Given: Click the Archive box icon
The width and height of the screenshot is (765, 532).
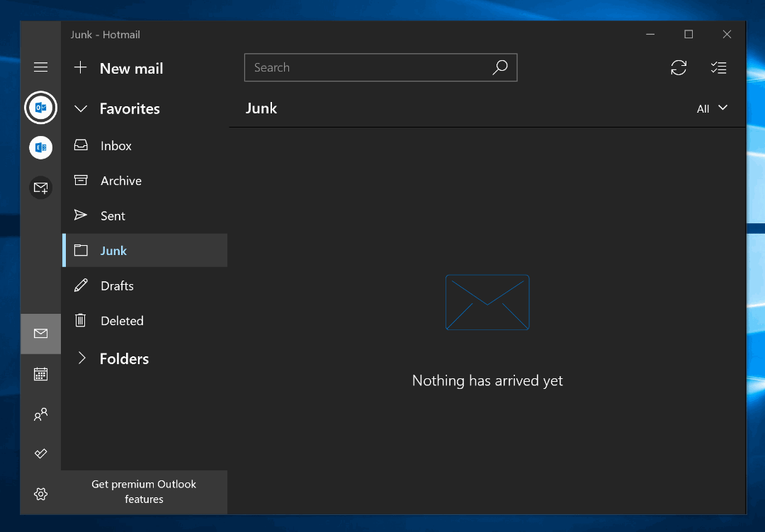Looking at the screenshot, I should click(x=81, y=180).
